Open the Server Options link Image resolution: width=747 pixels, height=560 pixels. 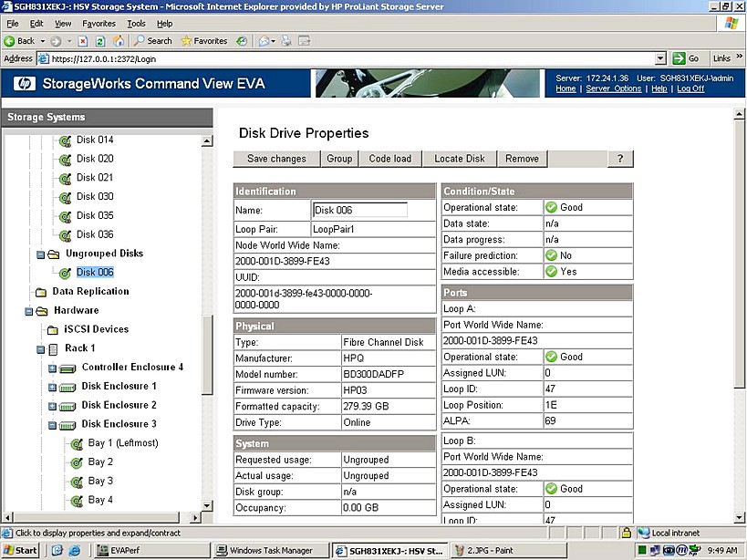[x=613, y=88]
